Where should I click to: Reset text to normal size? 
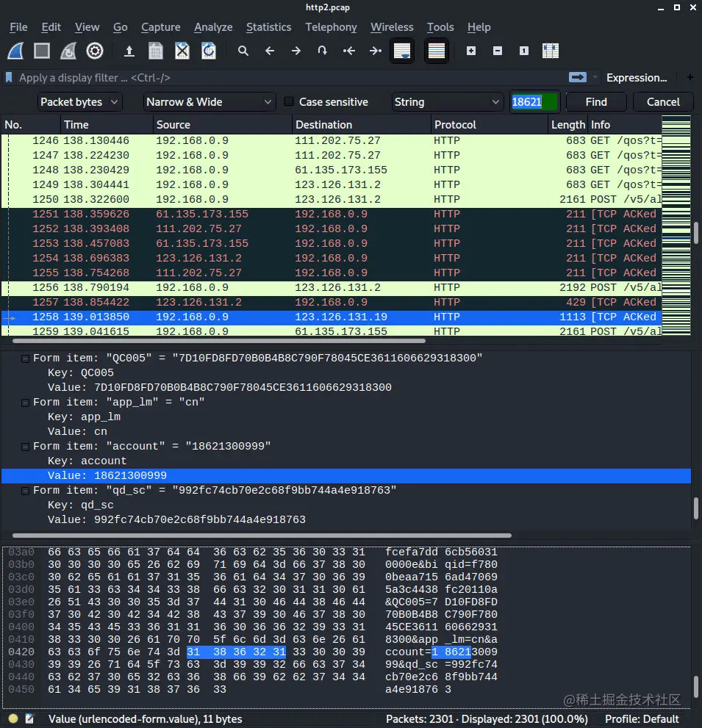524,51
